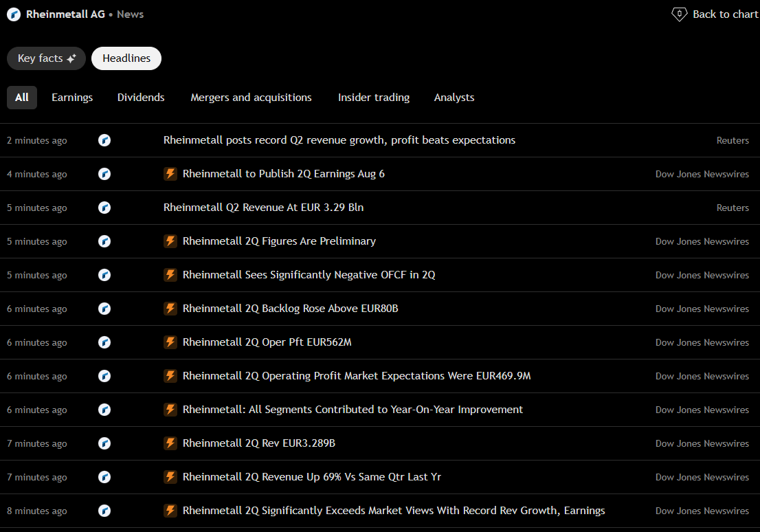Open 'Rheinmetall to Publish 2Q Earnings Aug 6'
Screen dimensions: 760x532
point(284,174)
